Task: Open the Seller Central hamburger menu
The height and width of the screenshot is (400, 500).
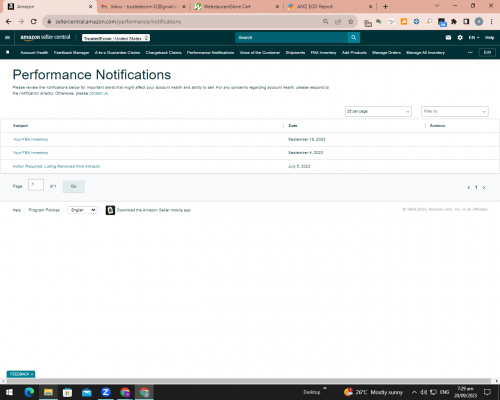Action: 7,38
